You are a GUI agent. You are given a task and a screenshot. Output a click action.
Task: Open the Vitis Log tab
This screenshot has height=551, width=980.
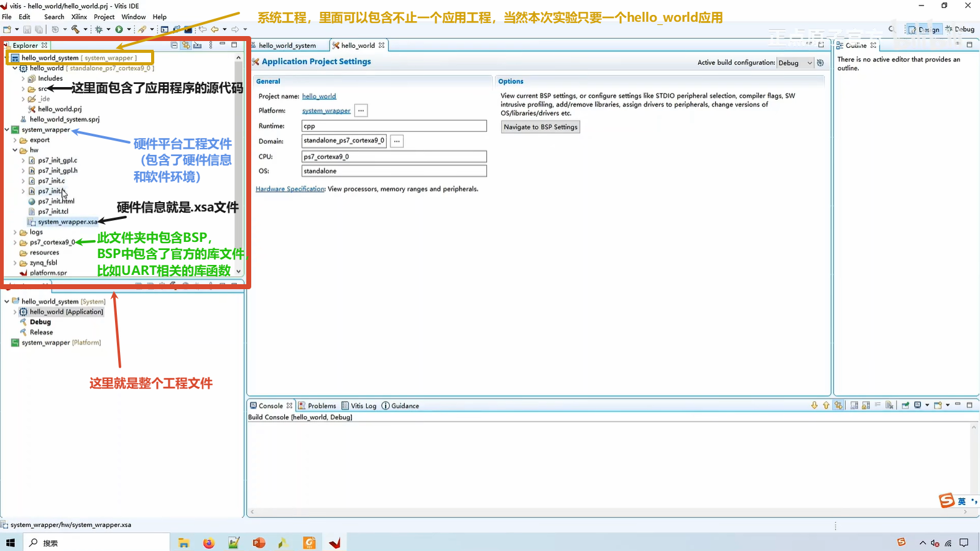click(359, 405)
